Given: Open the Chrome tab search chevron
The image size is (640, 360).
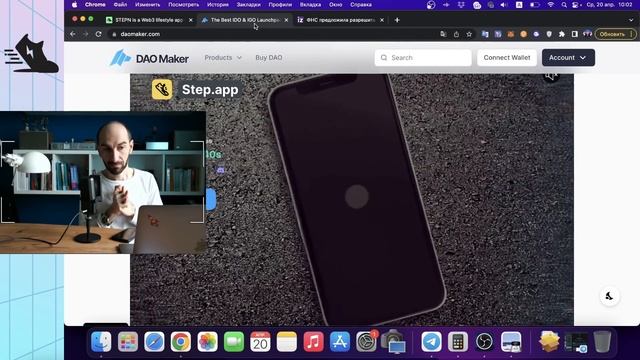Looking at the screenshot, I should (x=631, y=20).
